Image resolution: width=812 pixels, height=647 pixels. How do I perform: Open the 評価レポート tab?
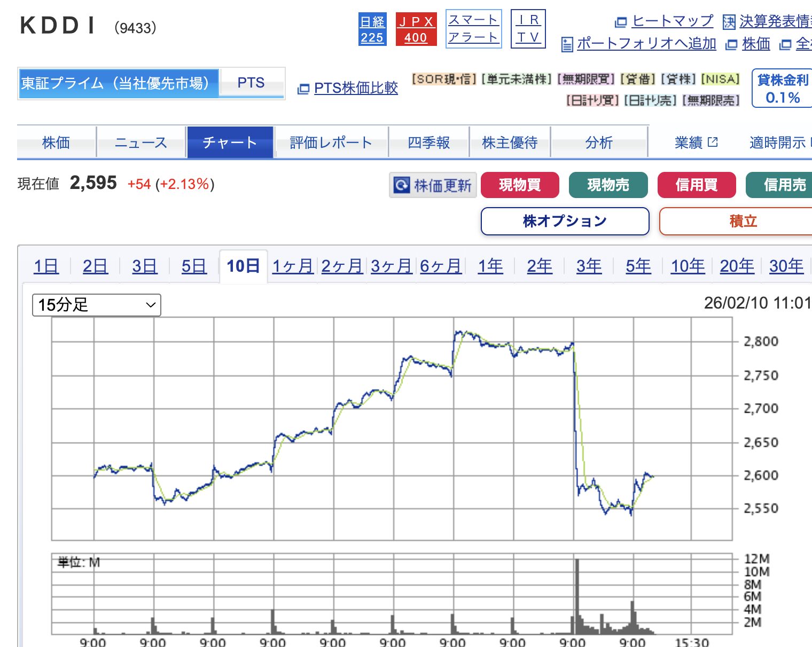point(331,142)
